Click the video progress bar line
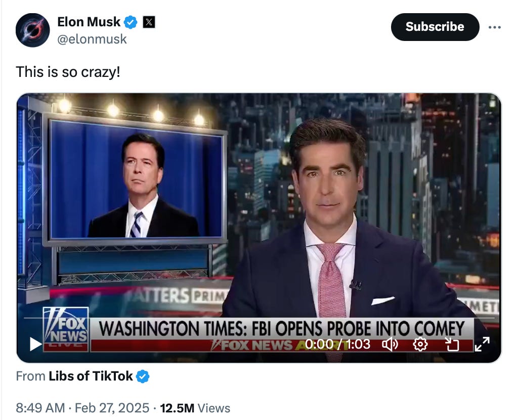 pos(259,318)
